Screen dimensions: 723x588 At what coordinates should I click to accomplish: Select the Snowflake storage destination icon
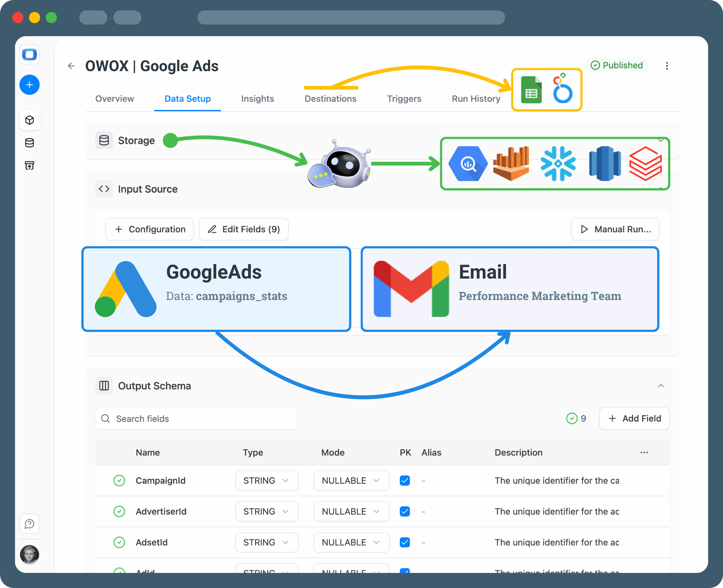558,164
